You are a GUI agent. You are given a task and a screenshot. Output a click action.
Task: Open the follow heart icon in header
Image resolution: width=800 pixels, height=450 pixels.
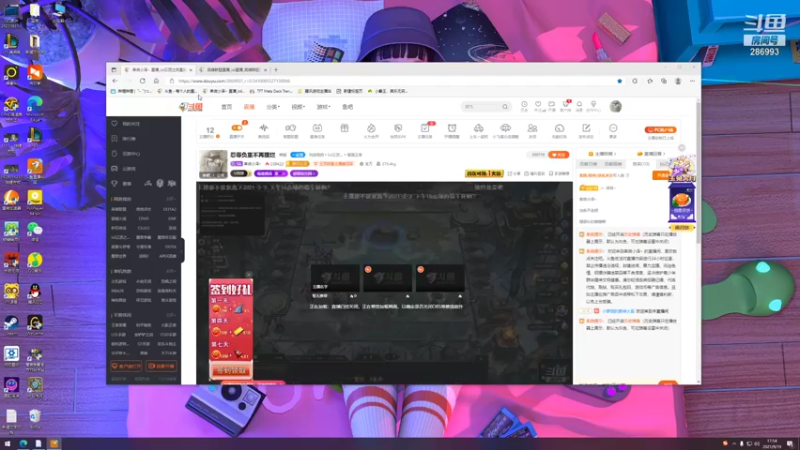coord(538,105)
